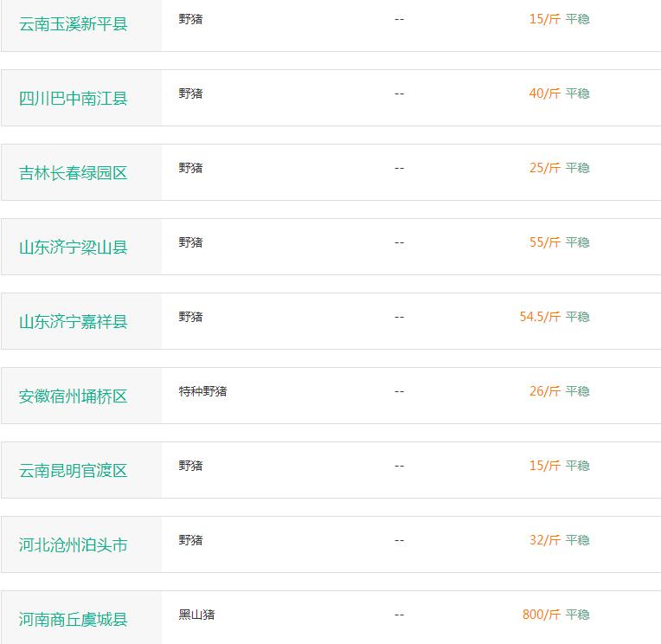Open the 吉林长春绿园区 region link
The image size is (661, 644).
coord(73,173)
